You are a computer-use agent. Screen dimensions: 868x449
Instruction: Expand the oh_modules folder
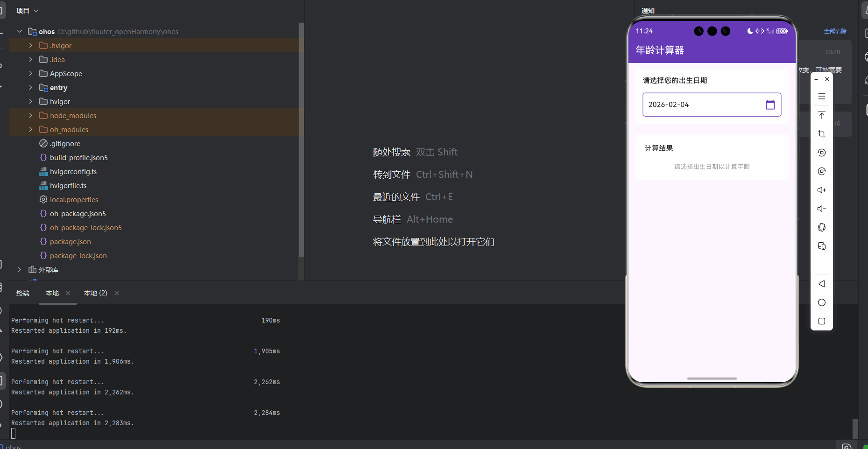point(30,129)
